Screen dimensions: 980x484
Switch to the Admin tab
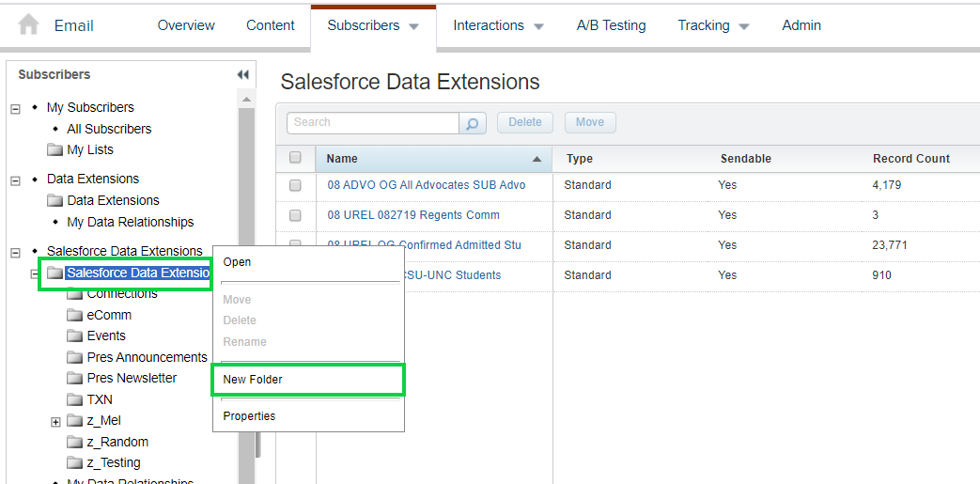tap(801, 25)
